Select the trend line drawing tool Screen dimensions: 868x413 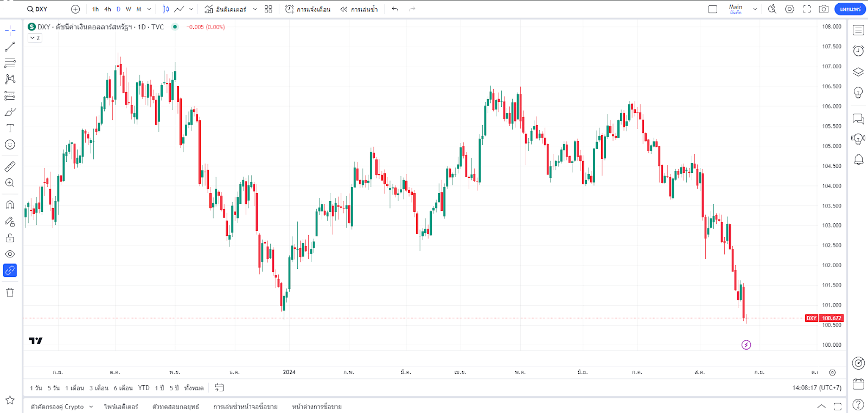(x=10, y=47)
